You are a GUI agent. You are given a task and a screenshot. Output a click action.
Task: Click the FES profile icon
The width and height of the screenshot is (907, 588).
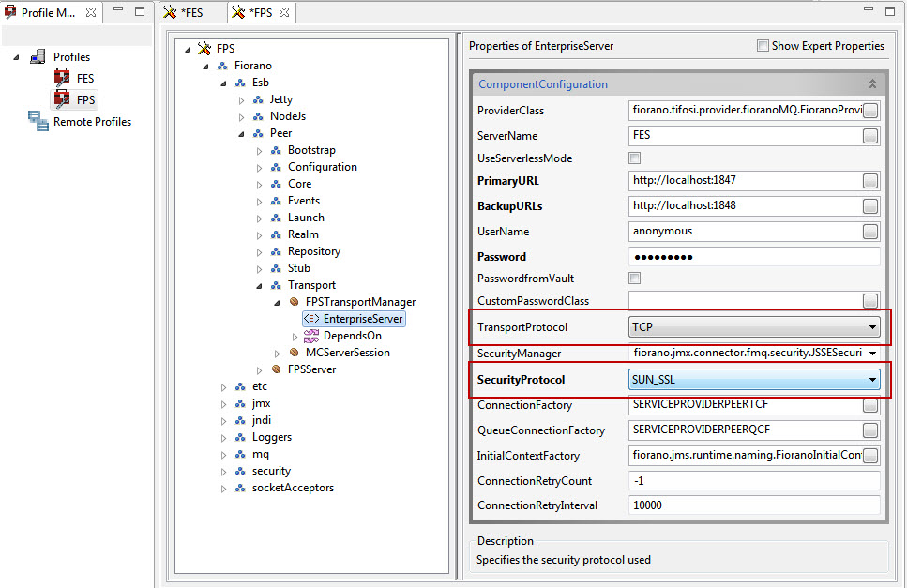[62, 78]
